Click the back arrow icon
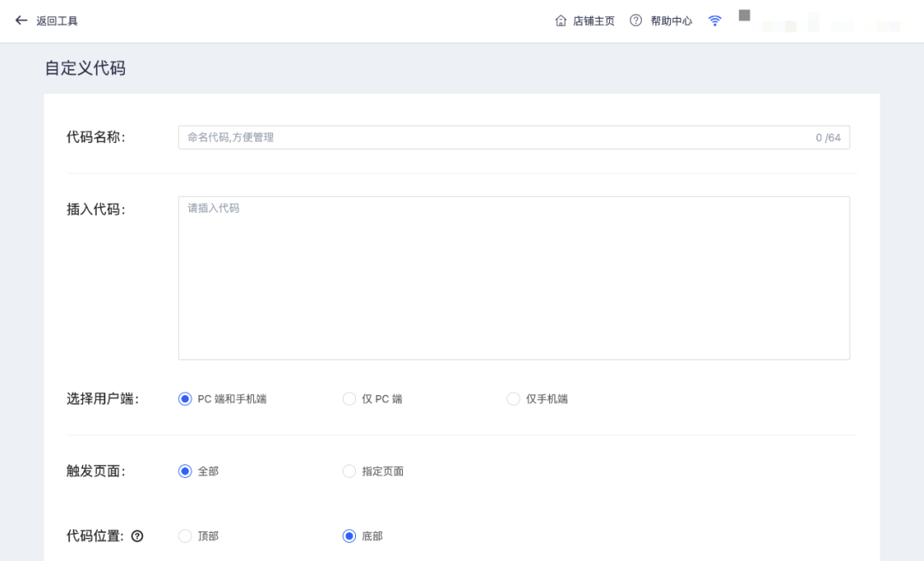This screenshot has height=561, width=924. point(21,21)
